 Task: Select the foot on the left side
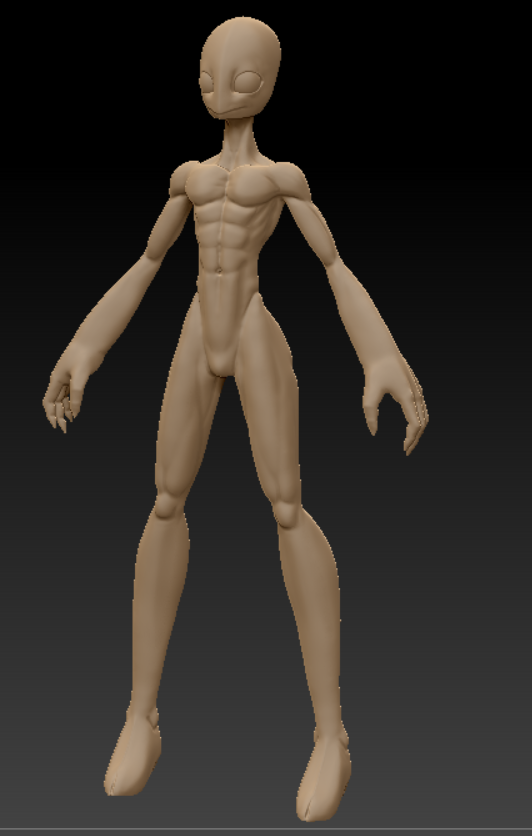click(133, 752)
